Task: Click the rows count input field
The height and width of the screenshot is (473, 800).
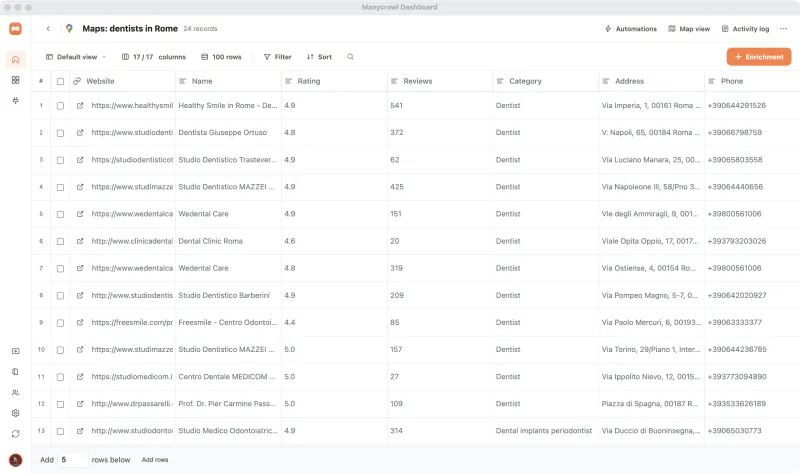Action: tap(72, 460)
